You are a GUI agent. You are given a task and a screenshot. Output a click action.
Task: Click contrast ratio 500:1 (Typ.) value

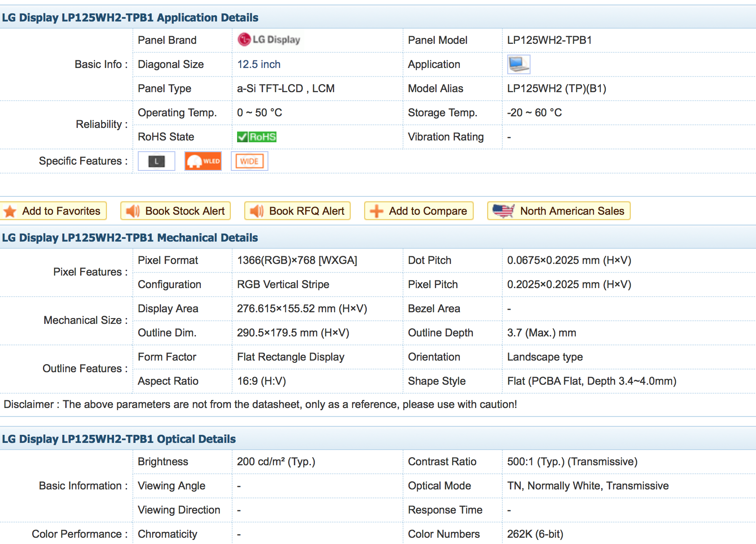572,462
